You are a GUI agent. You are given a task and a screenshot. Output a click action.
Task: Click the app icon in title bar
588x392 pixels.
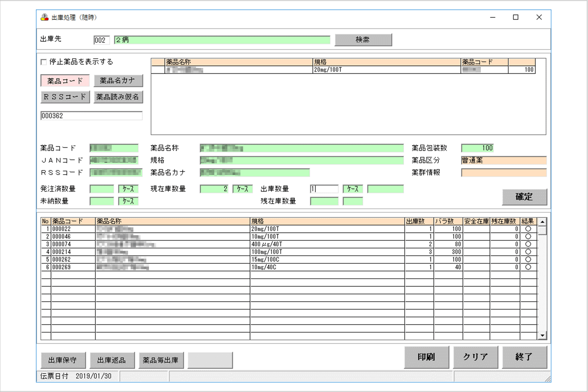(44, 17)
